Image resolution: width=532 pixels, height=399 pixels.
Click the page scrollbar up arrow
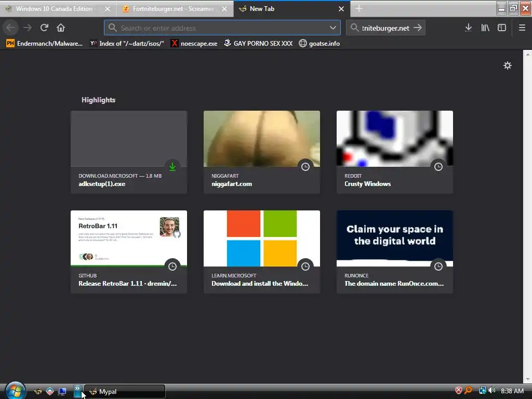coord(528,54)
